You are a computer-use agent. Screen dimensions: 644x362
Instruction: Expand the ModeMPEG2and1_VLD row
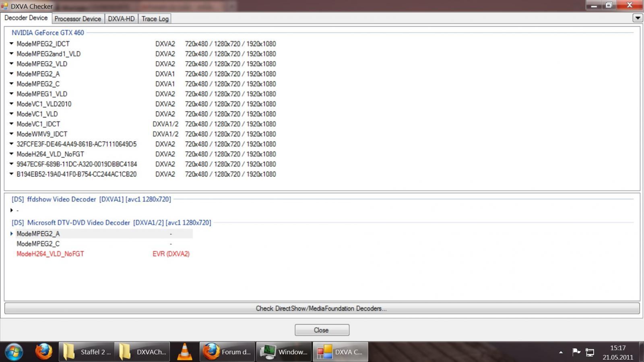(11, 53)
